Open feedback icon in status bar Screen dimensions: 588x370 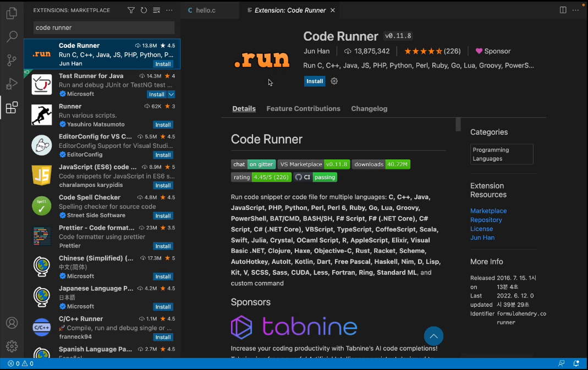pyautogui.click(x=562, y=363)
